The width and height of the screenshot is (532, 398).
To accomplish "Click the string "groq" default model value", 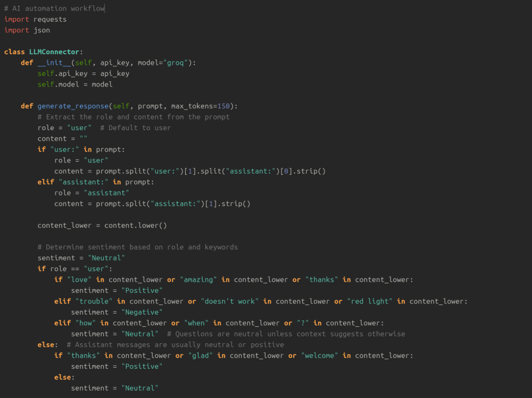I will (x=175, y=63).
